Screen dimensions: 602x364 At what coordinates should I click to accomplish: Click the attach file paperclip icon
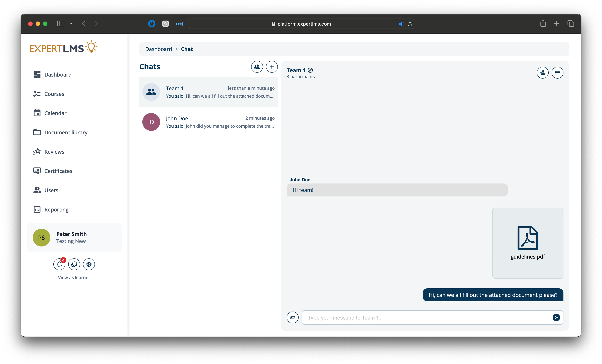(x=292, y=317)
